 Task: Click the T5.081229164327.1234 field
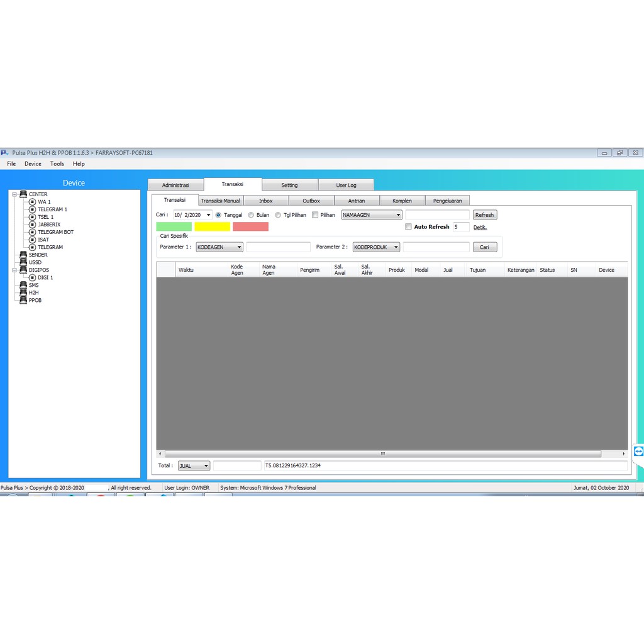(446, 466)
